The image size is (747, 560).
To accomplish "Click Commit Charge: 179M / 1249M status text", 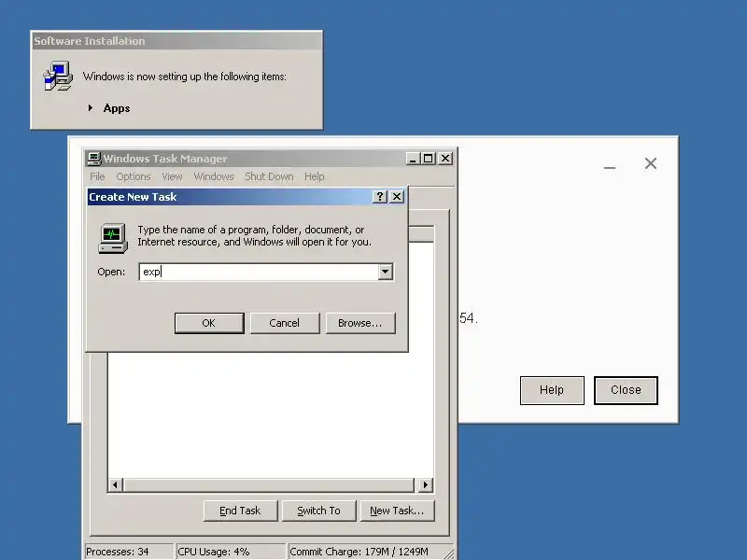I will coord(359,552).
